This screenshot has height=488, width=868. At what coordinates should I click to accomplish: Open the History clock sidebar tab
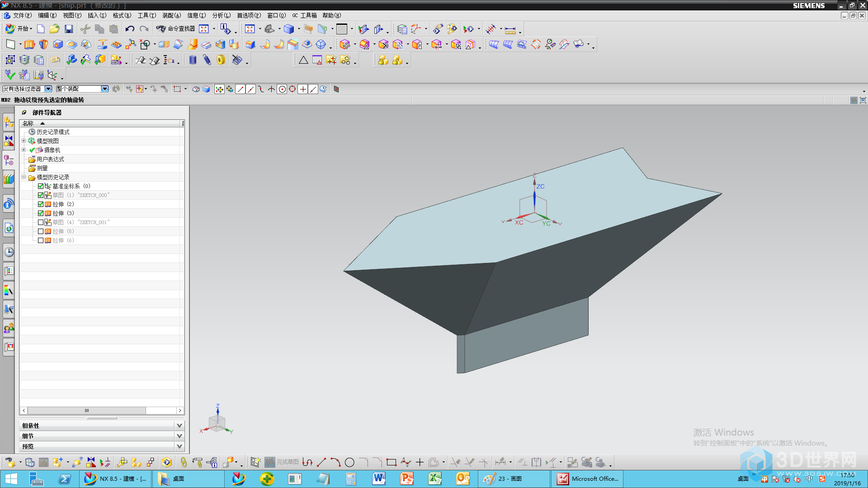tap(9, 252)
